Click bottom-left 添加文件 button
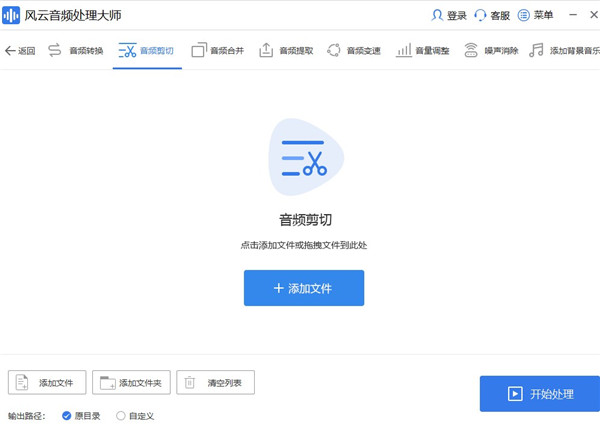Screen dimensions: 600x426 [47, 383]
